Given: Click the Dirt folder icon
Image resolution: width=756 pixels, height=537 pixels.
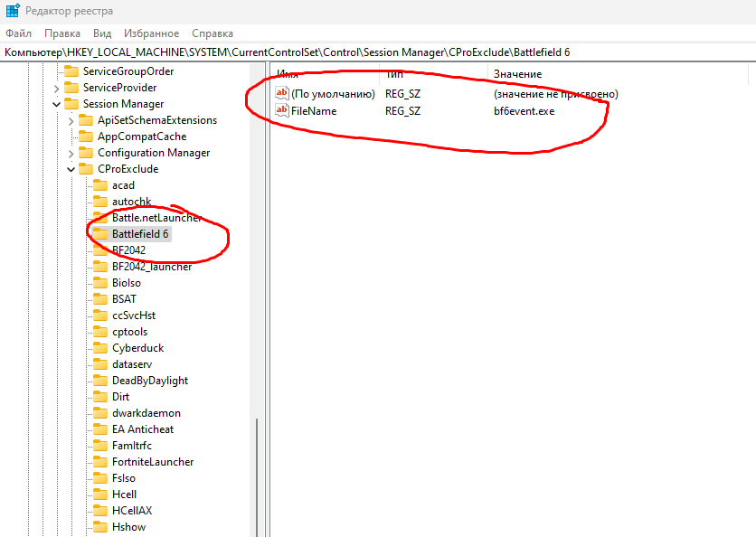Looking at the screenshot, I should pos(100,396).
